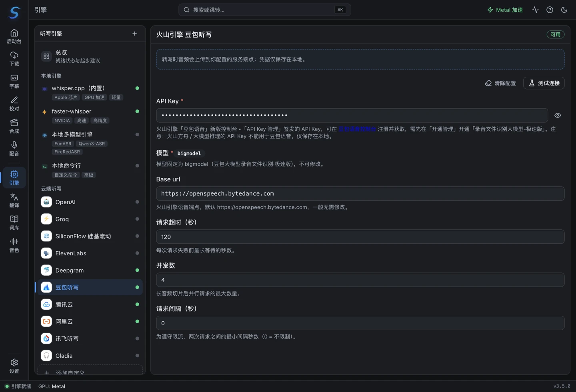Screen dimensions: 576x392
Task: Select the ElevenLabs engine
Action: (90, 253)
